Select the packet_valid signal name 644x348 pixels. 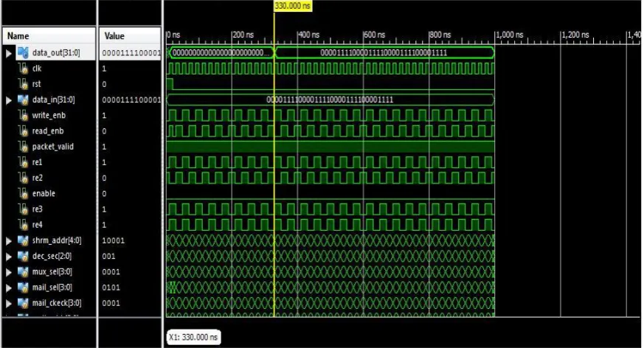tap(53, 147)
